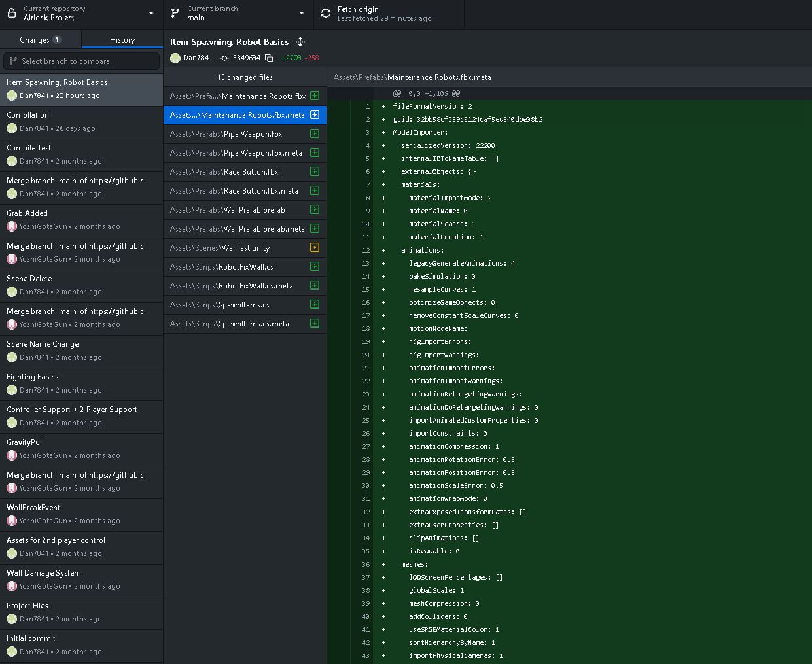Click the Fetch origin button

389,14
